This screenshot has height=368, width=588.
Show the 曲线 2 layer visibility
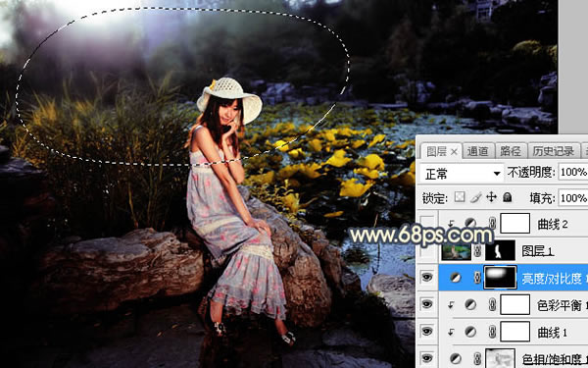pyautogui.click(x=427, y=224)
